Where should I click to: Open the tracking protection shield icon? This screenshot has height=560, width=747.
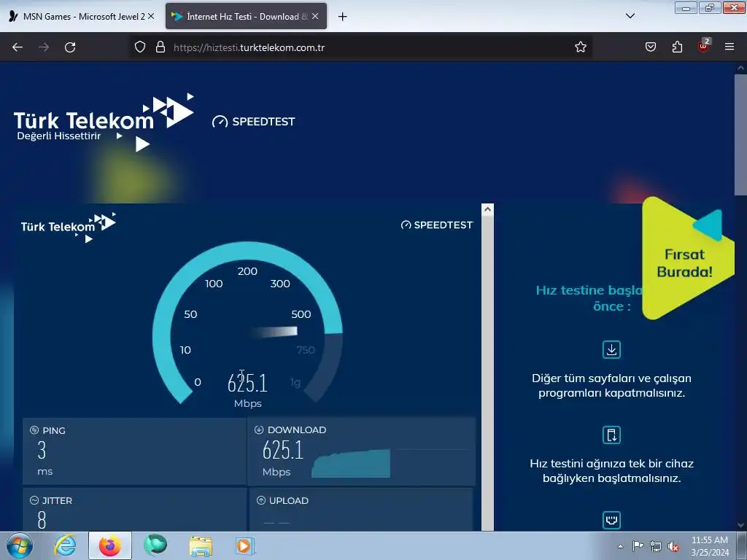139,47
